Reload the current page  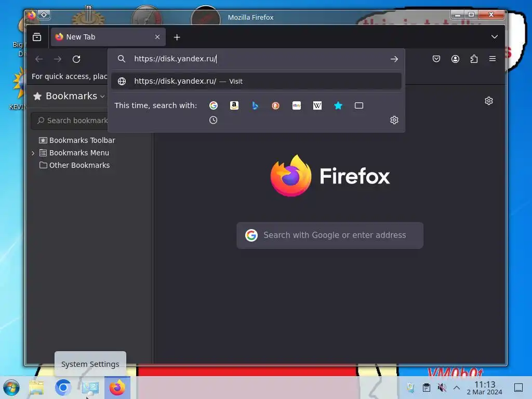[x=76, y=59]
